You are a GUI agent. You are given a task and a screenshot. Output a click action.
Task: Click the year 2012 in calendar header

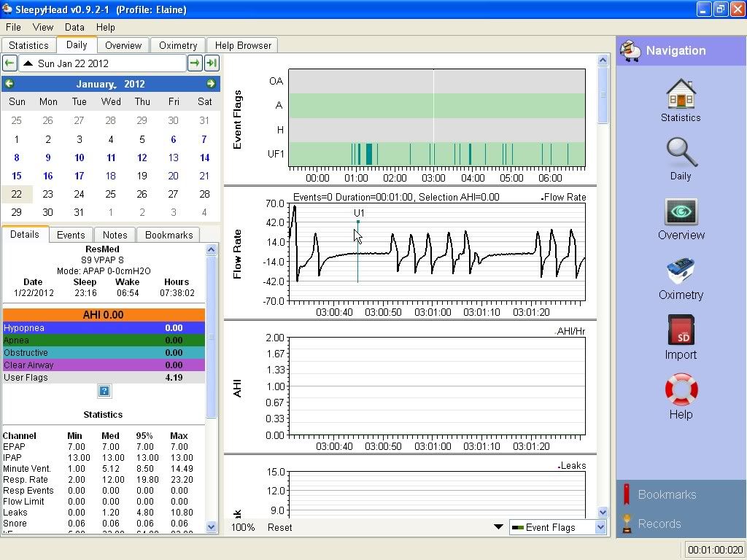point(134,84)
